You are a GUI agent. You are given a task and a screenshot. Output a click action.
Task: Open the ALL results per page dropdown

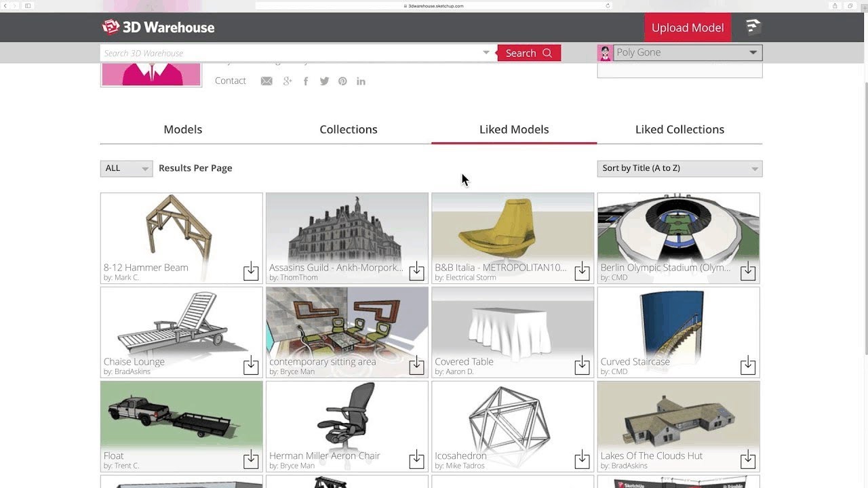pyautogui.click(x=126, y=168)
